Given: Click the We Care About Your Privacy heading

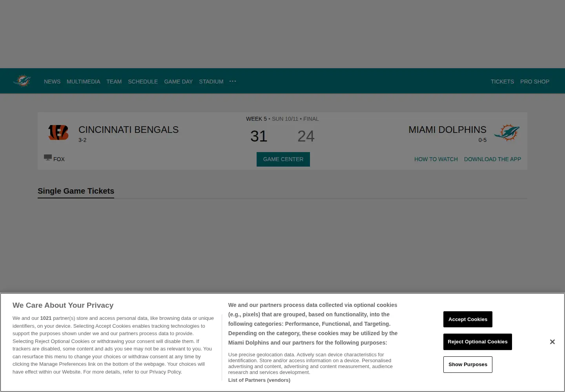Looking at the screenshot, I should coord(63,305).
